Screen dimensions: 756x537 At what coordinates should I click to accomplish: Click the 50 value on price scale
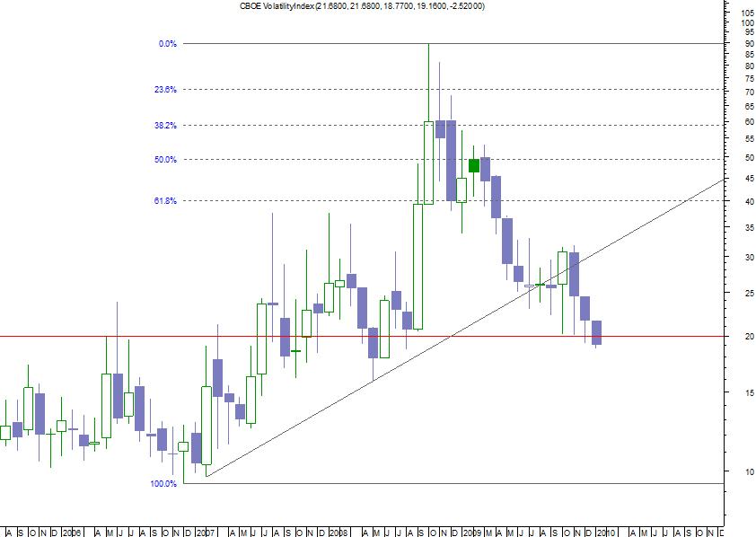pyautogui.click(x=749, y=158)
